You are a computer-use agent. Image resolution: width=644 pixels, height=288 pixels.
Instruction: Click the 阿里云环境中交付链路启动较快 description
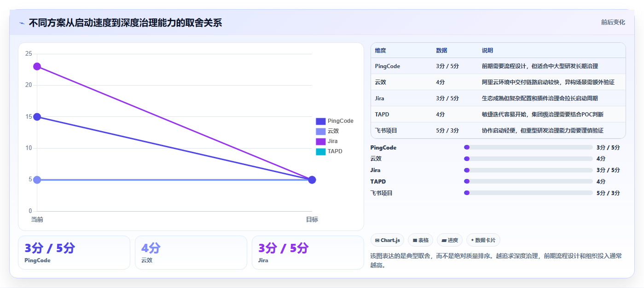(548, 82)
